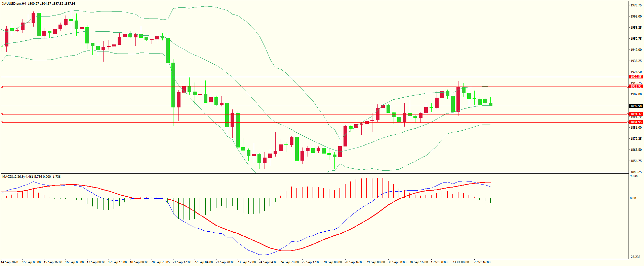644x266 pixels.
Task: Click the 16 Sep 08:00 time label
Action: [x=74, y=262]
